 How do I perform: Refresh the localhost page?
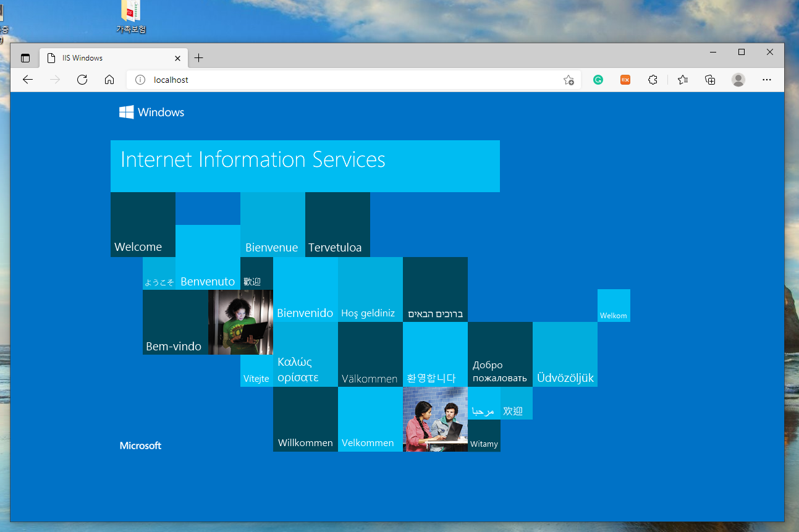click(82, 80)
